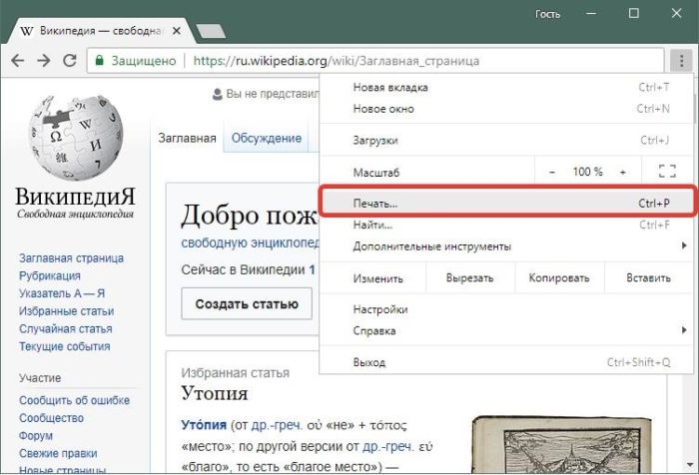Increase zoom with the plus button

(x=623, y=172)
